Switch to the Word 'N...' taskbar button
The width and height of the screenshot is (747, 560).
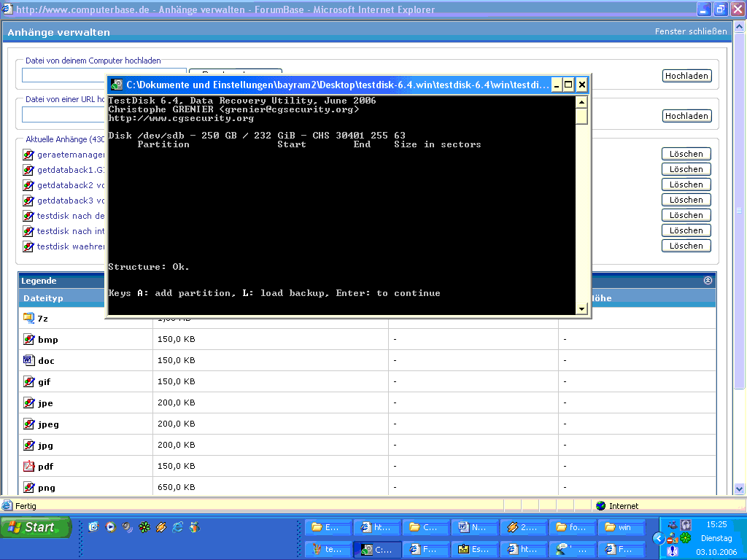(x=474, y=527)
